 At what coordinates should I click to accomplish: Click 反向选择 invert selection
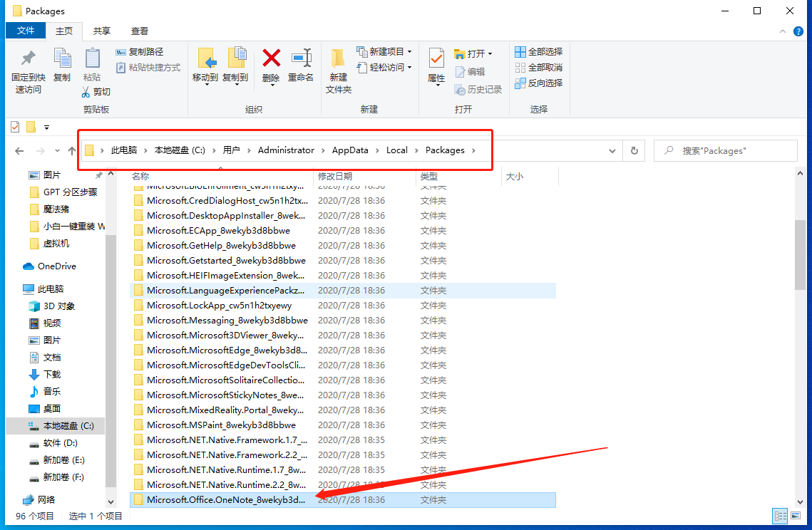point(538,83)
